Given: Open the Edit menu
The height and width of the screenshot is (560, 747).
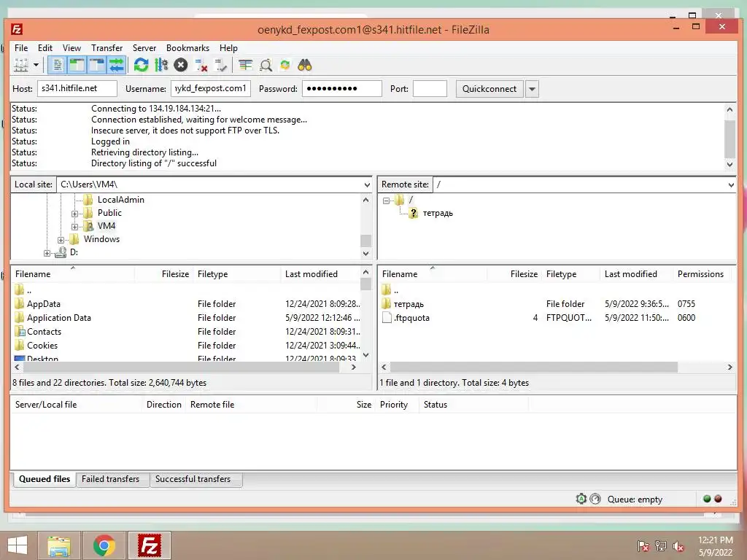Looking at the screenshot, I should (x=45, y=47).
